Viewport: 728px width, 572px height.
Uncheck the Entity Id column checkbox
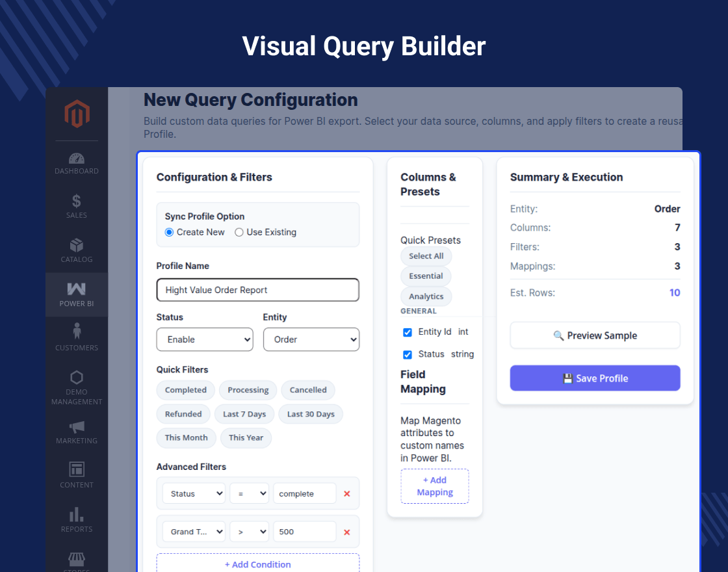407,332
